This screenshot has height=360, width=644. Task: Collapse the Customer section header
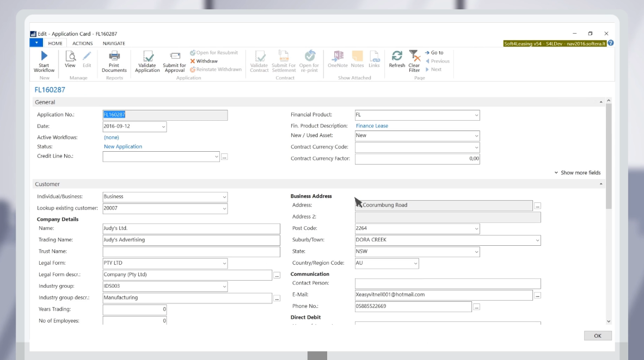point(601,184)
